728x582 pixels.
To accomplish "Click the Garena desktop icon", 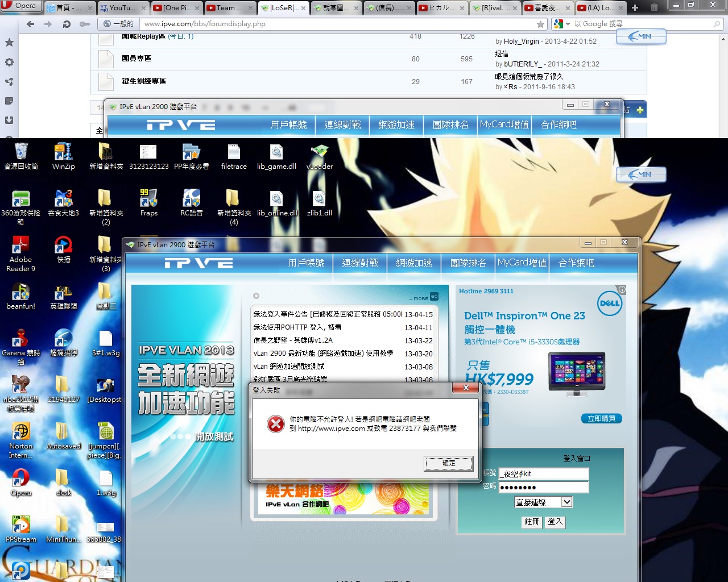I will [20, 339].
